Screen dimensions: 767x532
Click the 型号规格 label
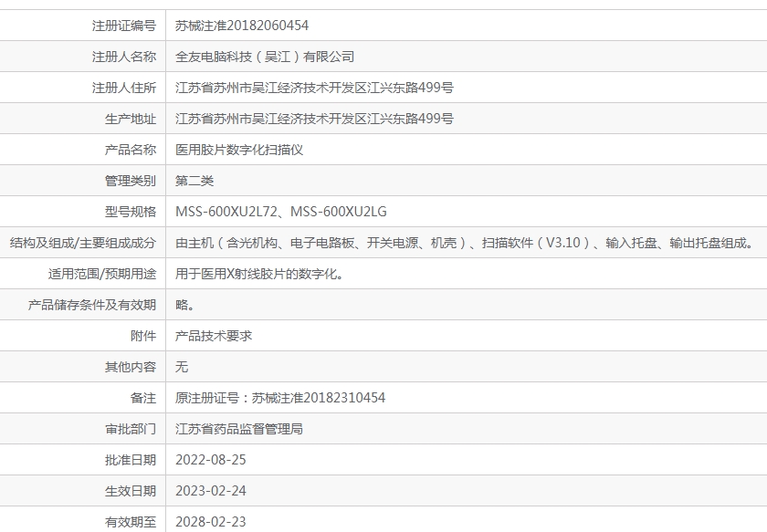tap(131, 212)
